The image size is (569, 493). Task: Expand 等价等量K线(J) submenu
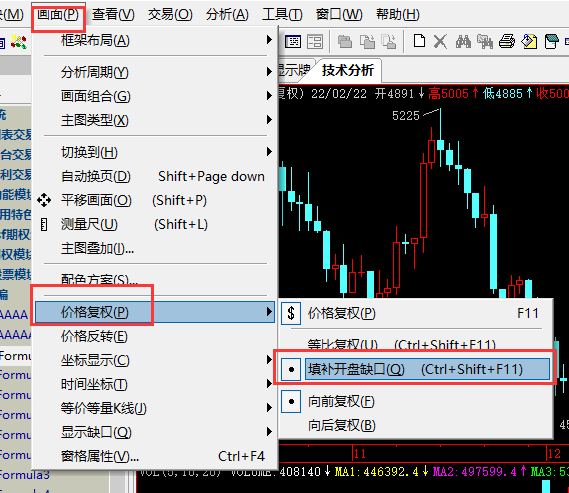pyautogui.click(x=155, y=408)
